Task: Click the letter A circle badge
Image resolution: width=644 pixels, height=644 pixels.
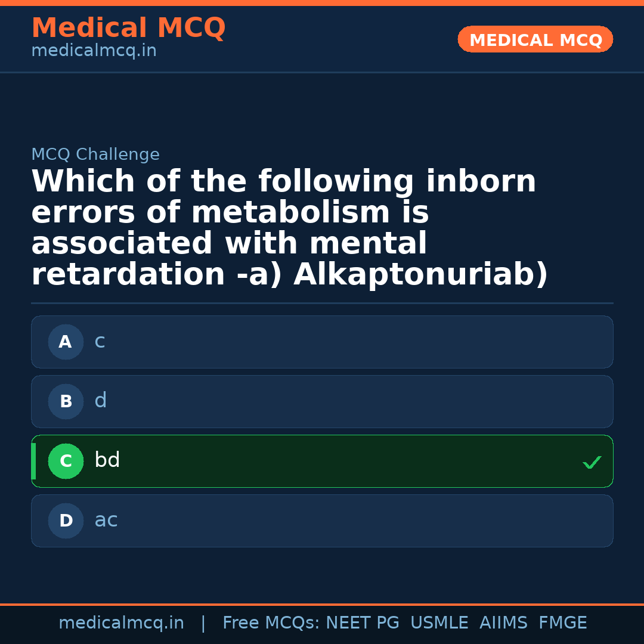Action: [x=66, y=342]
